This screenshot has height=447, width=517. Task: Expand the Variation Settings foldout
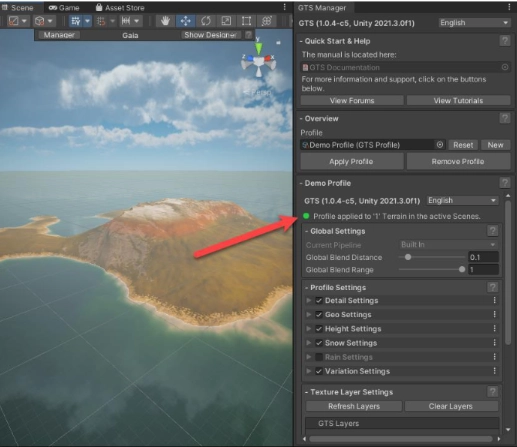point(309,371)
